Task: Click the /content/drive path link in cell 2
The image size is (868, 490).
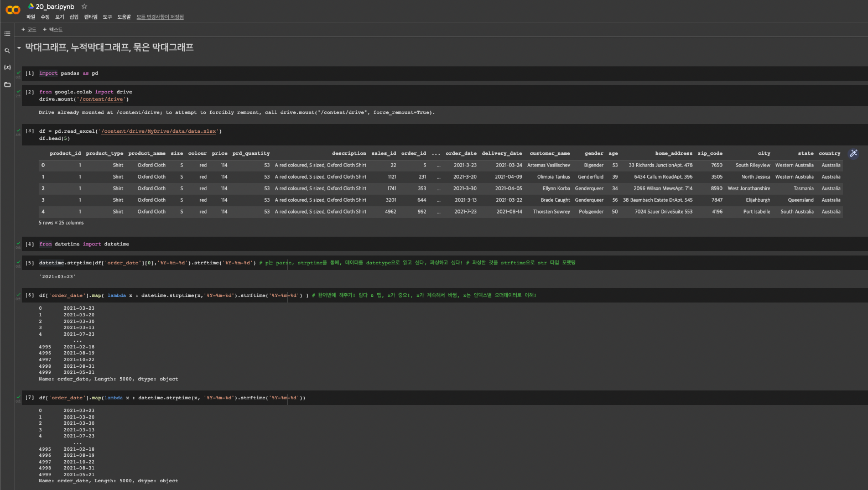Action: [x=101, y=99]
